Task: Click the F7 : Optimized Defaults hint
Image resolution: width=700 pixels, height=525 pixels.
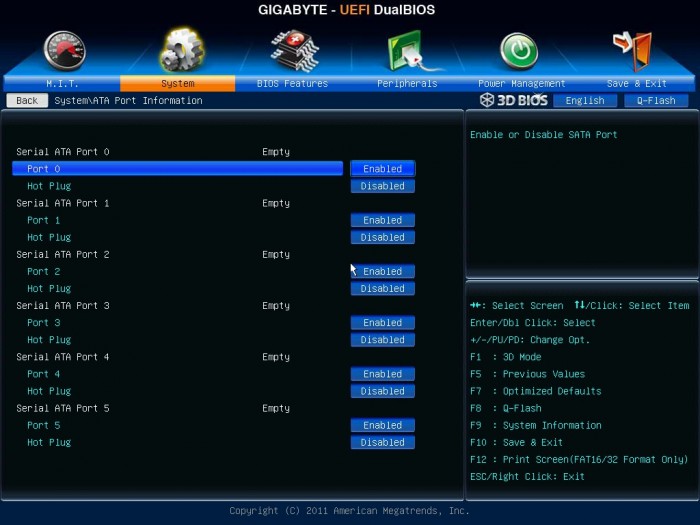Action: pos(536,392)
